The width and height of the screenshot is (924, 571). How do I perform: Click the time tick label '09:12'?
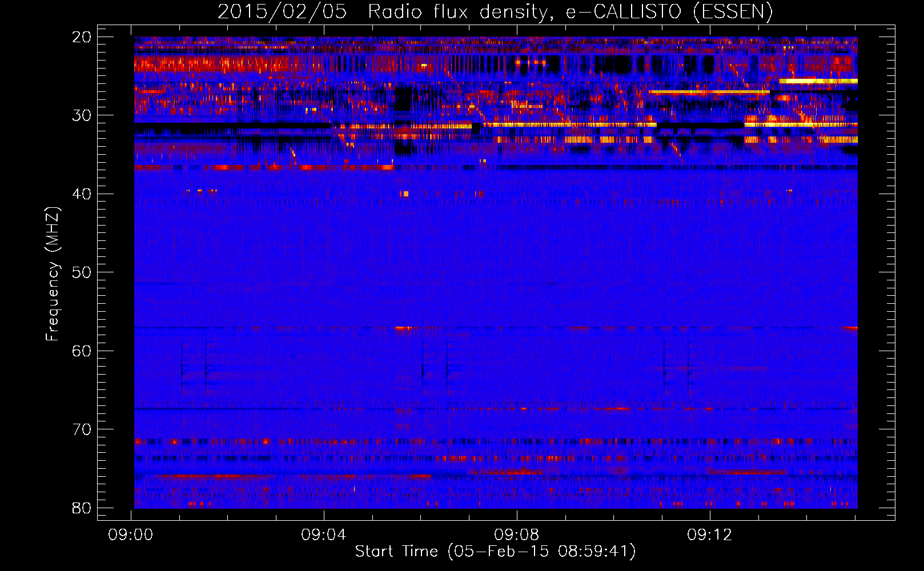click(x=710, y=535)
